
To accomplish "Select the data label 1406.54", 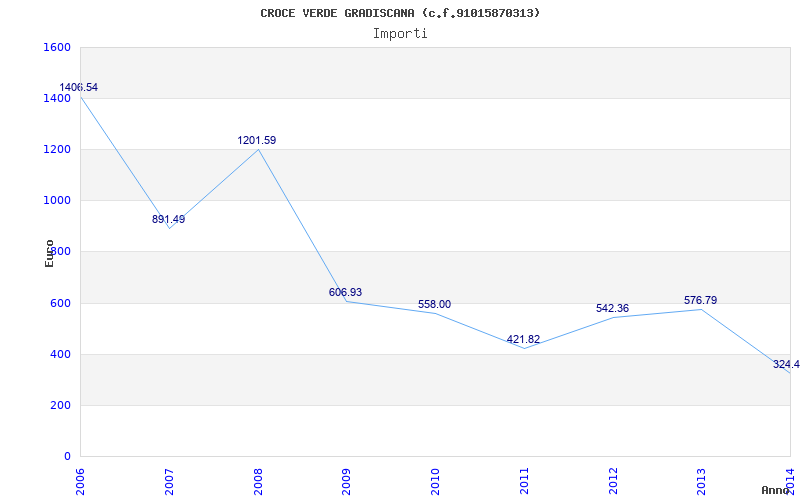I will [x=79, y=87].
